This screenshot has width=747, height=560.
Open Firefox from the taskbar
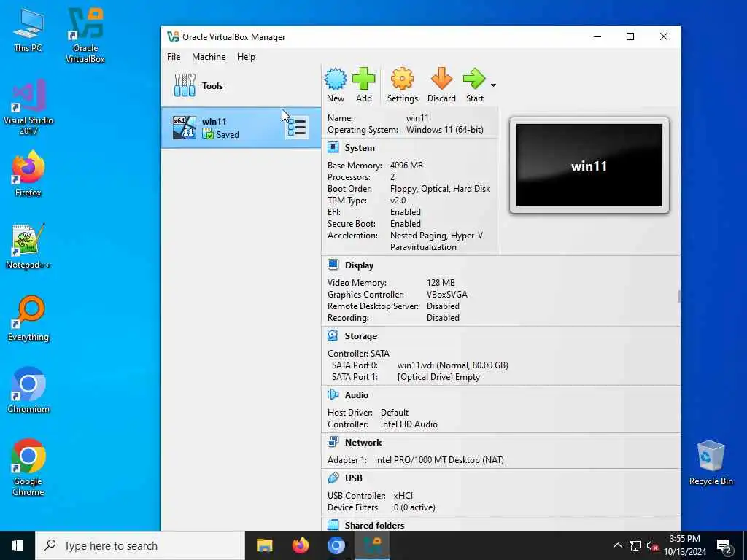[300, 545]
